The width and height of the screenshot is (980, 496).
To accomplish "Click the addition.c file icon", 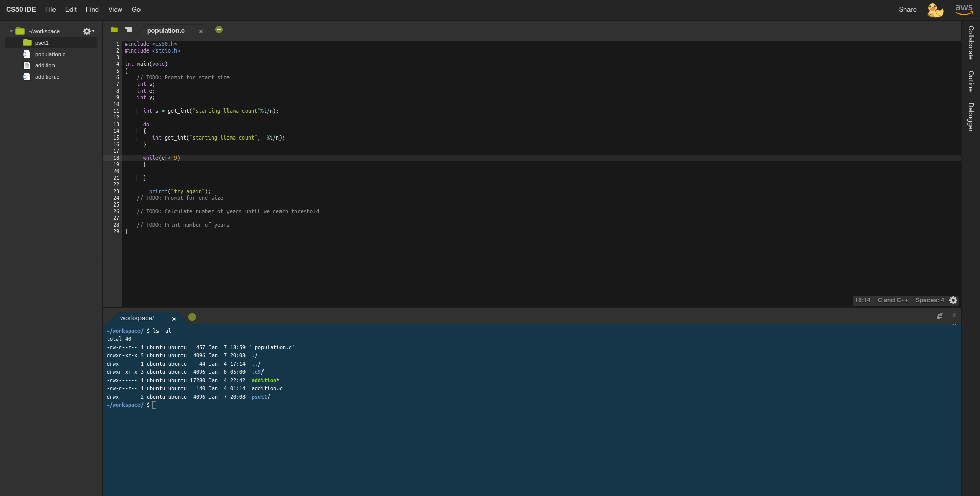I will pyautogui.click(x=27, y=77).
